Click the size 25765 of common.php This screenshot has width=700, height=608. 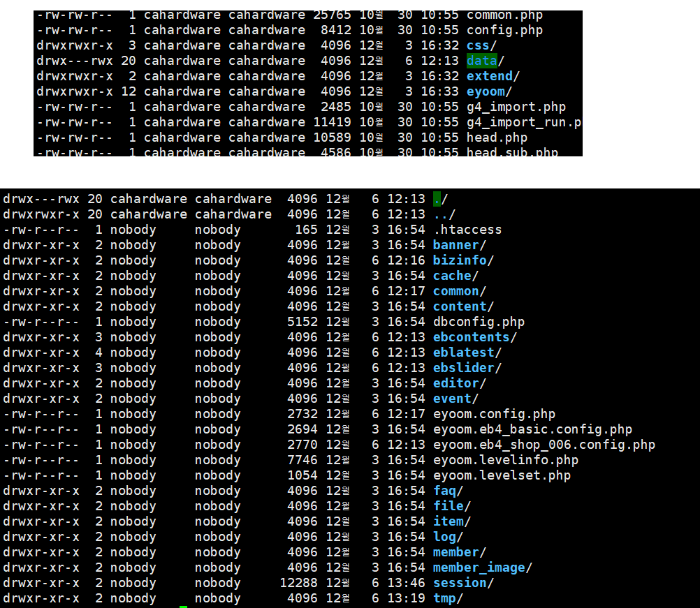332,15
